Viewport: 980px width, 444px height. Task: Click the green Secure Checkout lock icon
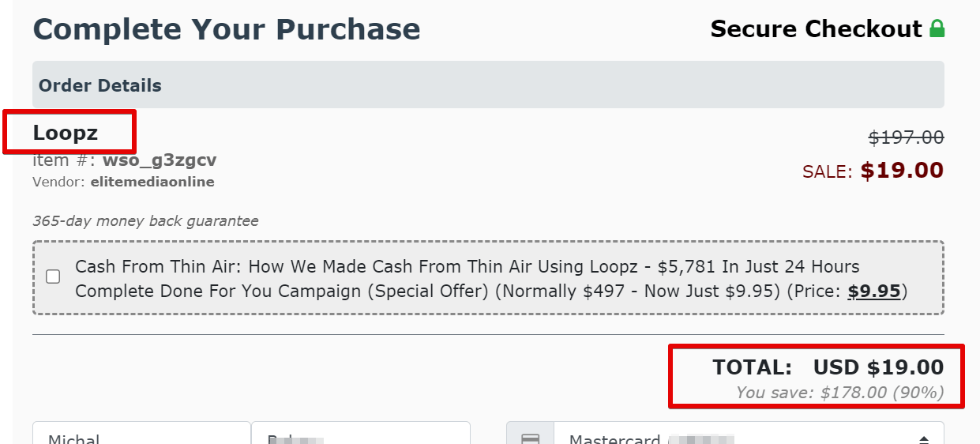937,29
